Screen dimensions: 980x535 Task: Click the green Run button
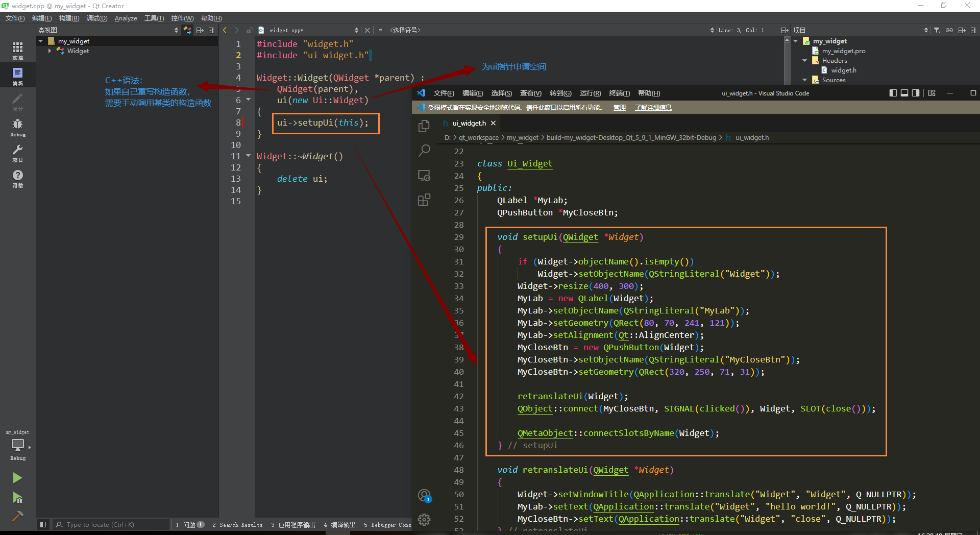[x=17, y=478]
